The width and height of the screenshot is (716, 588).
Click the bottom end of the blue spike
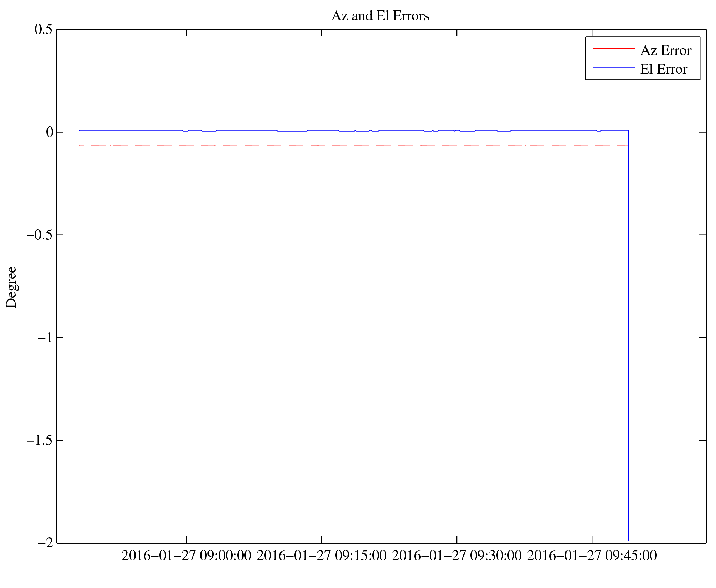[x=628, y=539]
